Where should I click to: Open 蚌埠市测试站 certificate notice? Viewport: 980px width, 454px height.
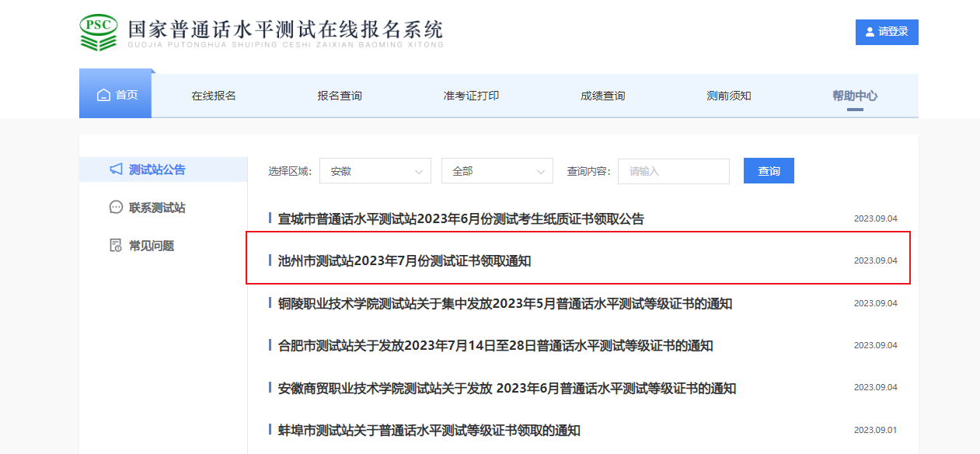429,431
